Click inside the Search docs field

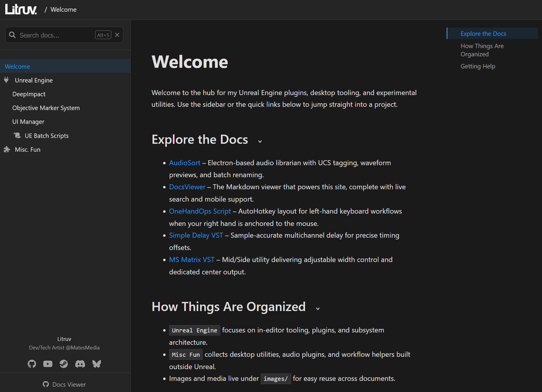tap(53, 35)
